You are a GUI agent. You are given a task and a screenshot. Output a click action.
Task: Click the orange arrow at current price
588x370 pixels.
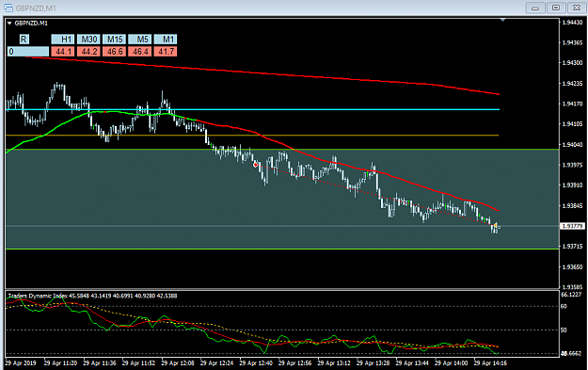tap(495, 225)
